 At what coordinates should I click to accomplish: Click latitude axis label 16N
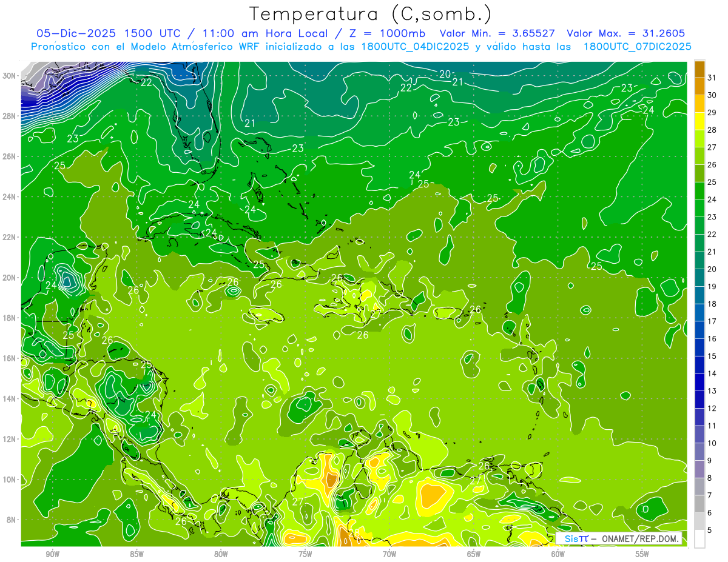pos(9,358)
